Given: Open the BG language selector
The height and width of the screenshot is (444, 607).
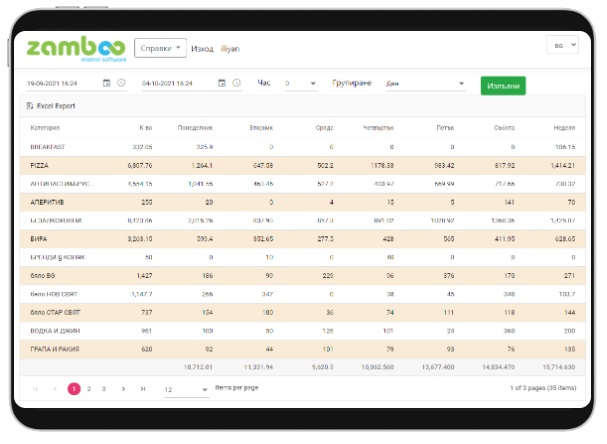Looking at the screenshot, I should pos(562,45).
